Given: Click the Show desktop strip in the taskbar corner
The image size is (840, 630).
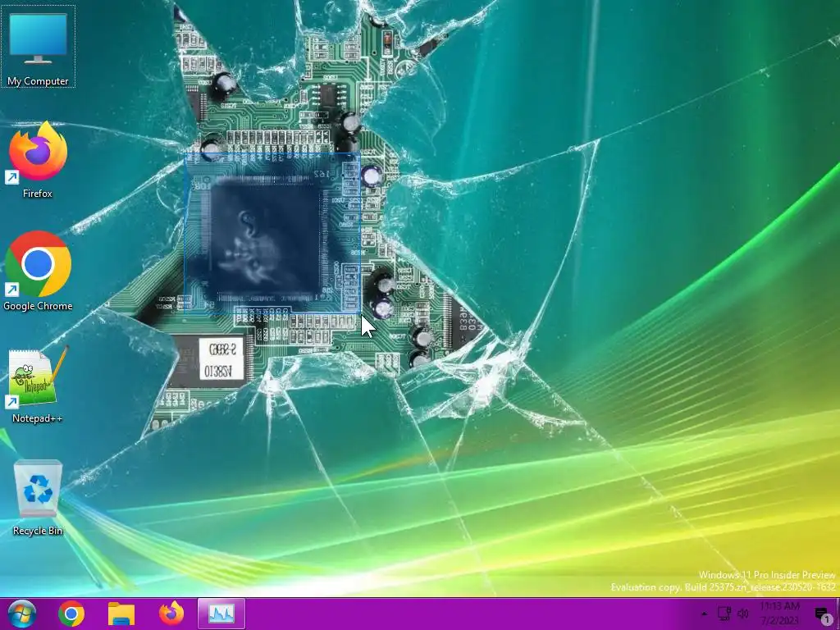Looking at the screenshot, I should pos(838,614).
